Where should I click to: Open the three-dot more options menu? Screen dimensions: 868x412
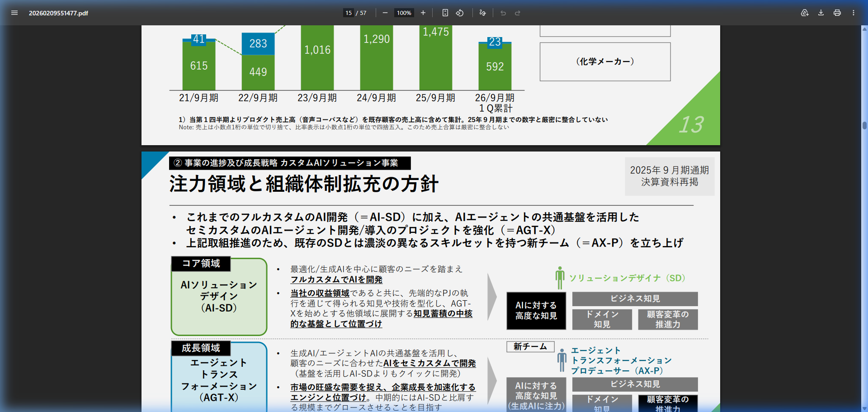point(854,13)
